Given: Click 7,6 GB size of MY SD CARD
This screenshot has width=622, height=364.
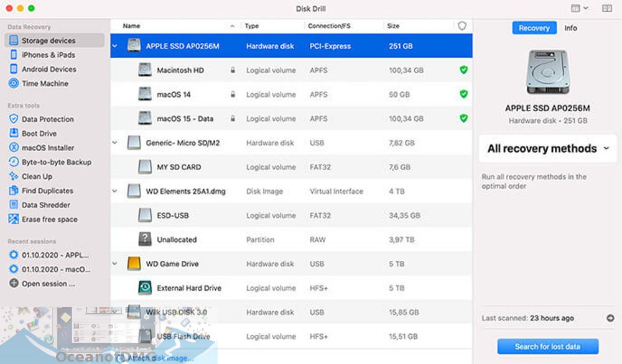Looking at the screenshot, I should (x=399, y=167).
